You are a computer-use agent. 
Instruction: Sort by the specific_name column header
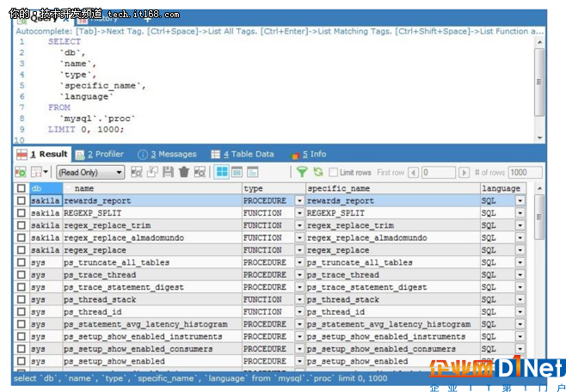(393, 188)
